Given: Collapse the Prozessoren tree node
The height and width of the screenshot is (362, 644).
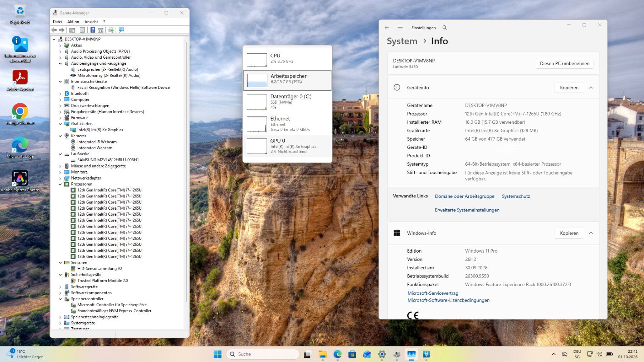Looking at the screenshot, I should click(60, 184).
